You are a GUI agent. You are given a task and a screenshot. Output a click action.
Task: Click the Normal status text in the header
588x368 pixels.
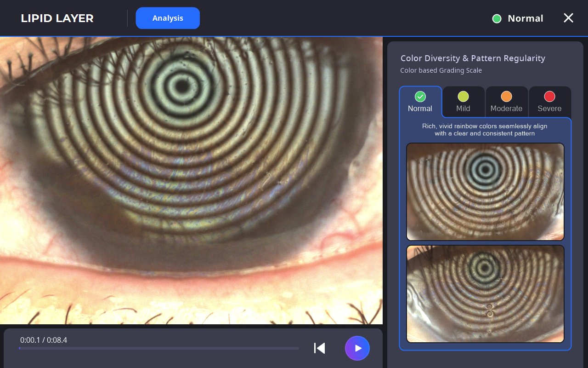[x=525, y=18]
